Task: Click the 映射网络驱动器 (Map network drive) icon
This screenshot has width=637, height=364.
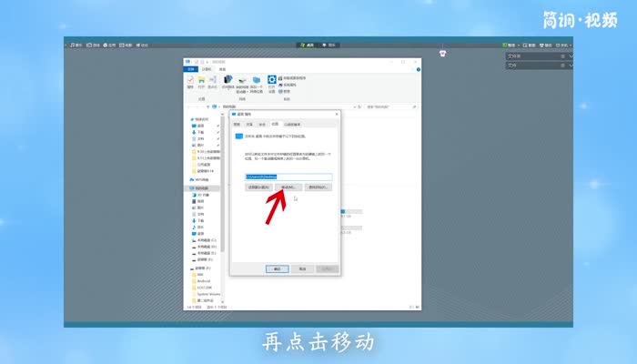Action: pyautogui.click(x=242, y=82)
